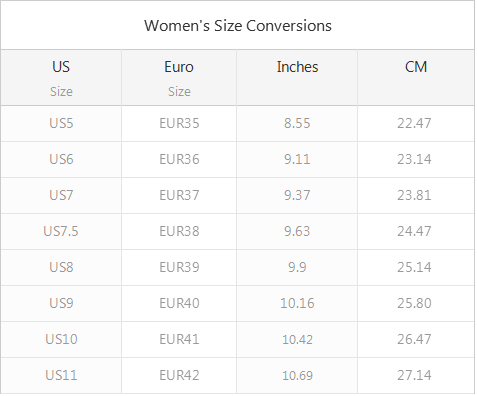Click the Inches column header

(x=297, y=78)
